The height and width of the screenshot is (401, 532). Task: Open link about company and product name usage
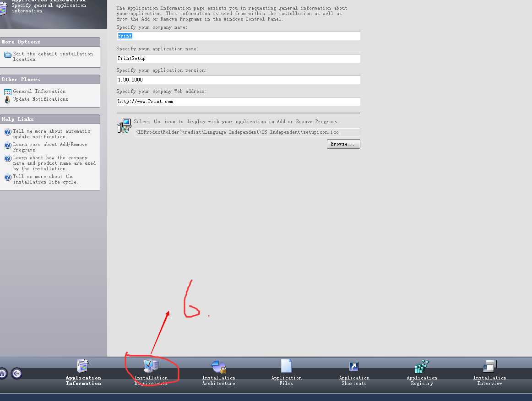(54, 163)
